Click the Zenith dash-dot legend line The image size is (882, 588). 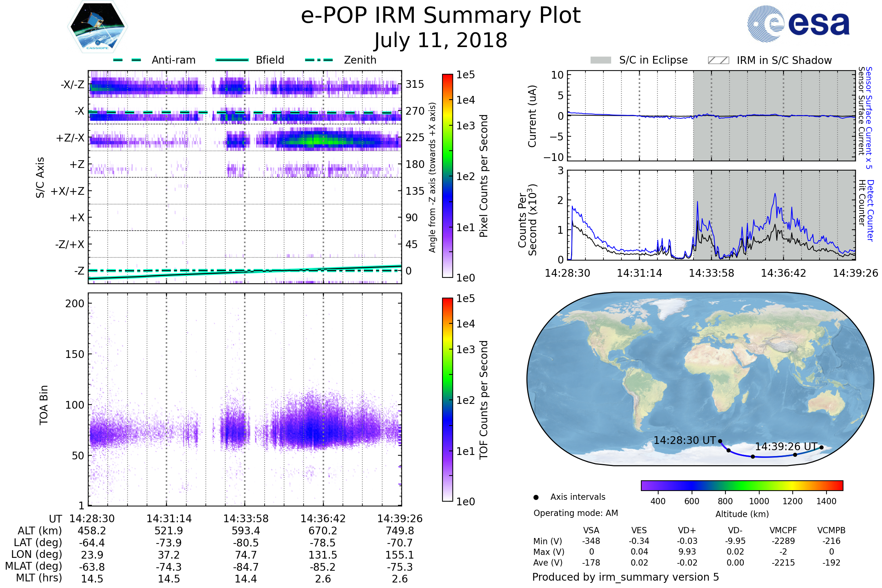(319, 60)
